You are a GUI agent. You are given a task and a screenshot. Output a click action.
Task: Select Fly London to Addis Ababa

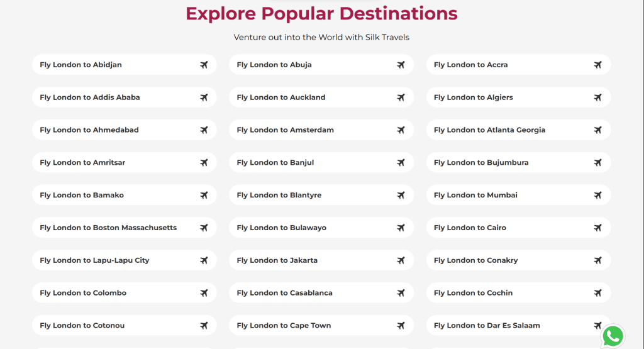pos(125,97)
